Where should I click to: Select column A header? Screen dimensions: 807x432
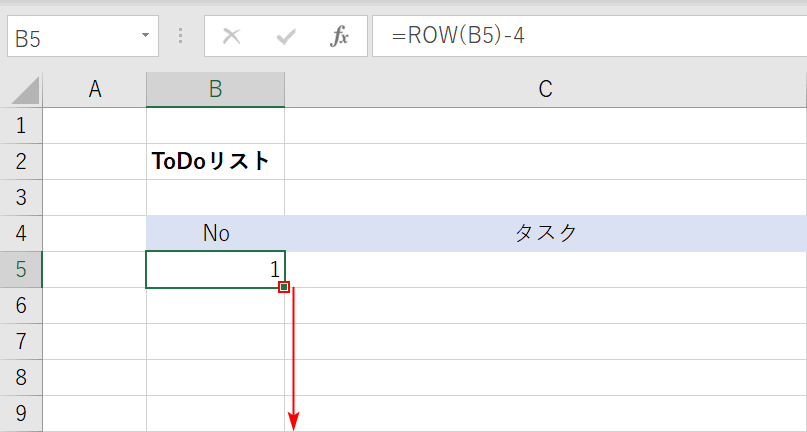tap(95, 90)
